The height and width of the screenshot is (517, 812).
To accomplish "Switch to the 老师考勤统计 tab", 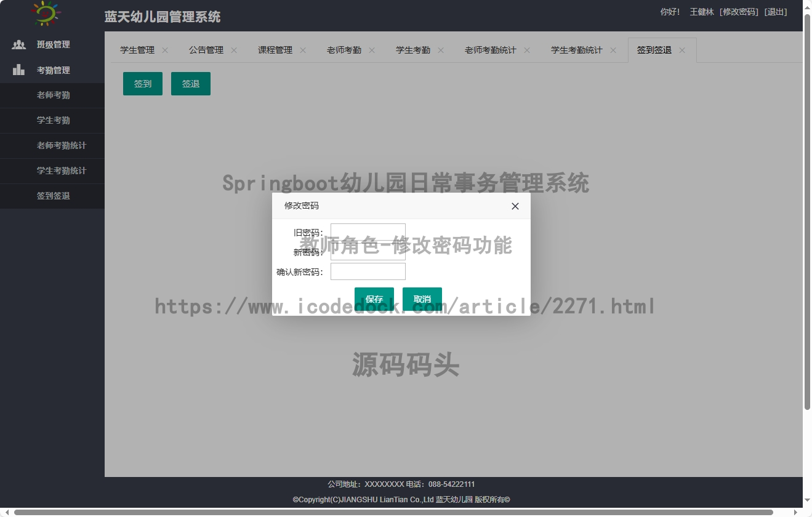I will 491,50.
